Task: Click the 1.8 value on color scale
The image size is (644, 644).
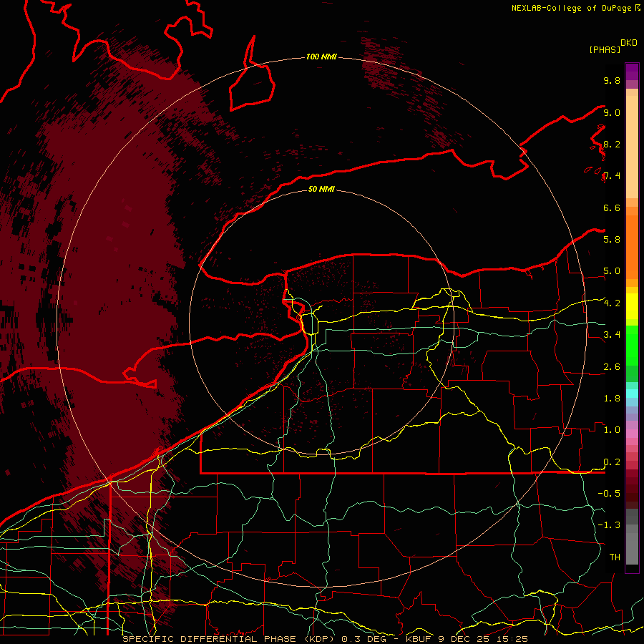Action: (x=612, y=399)
